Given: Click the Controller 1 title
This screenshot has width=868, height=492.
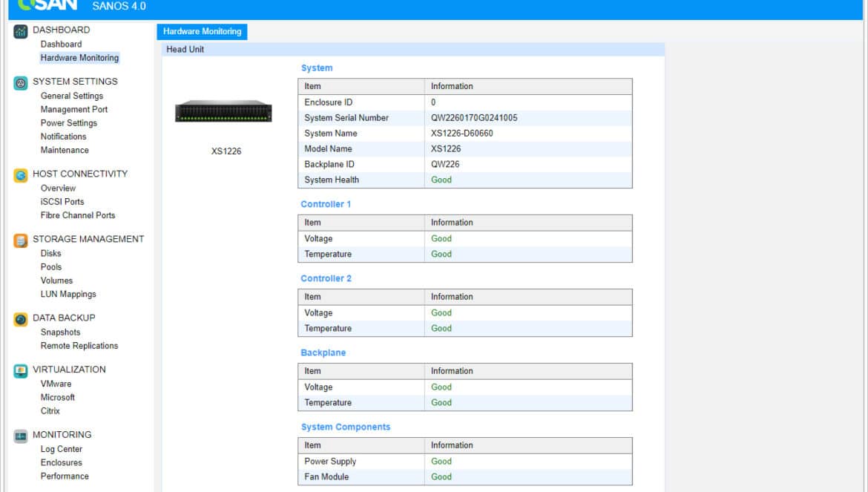Looking at the screenshot, I should point(326,204).
